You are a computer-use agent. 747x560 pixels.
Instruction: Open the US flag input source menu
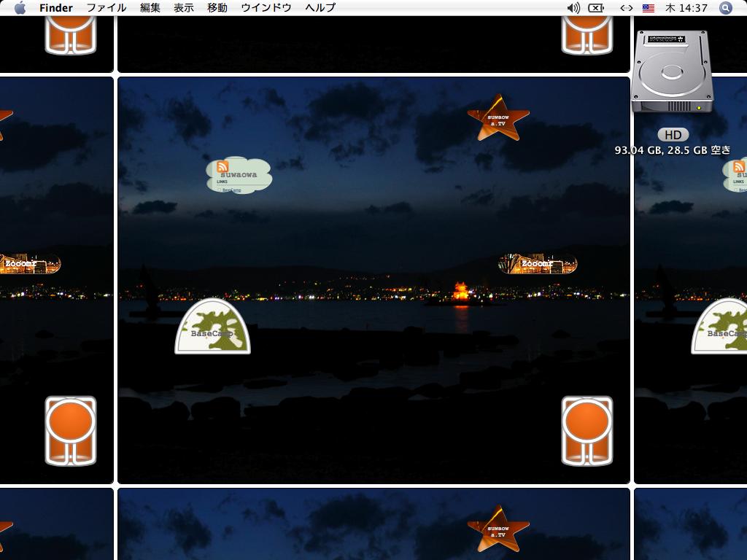point(649,8)
